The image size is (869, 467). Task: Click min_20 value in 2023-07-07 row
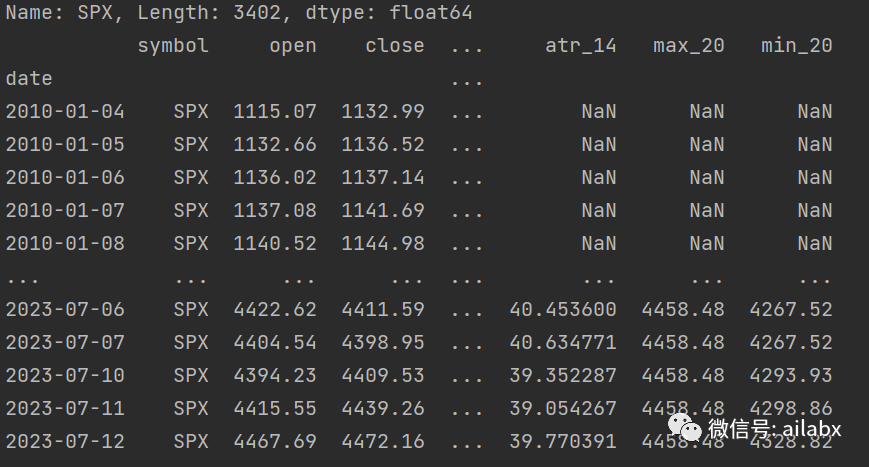click(791, 343)
